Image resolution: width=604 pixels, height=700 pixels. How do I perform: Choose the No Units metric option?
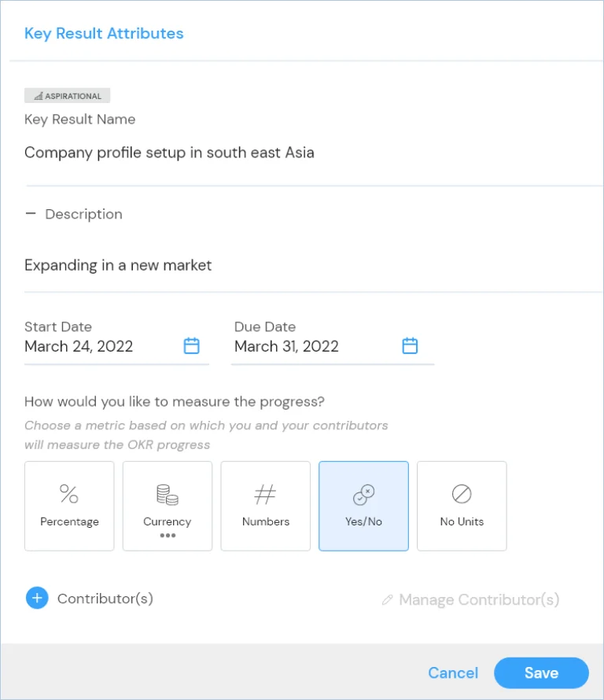click(462, 506)
